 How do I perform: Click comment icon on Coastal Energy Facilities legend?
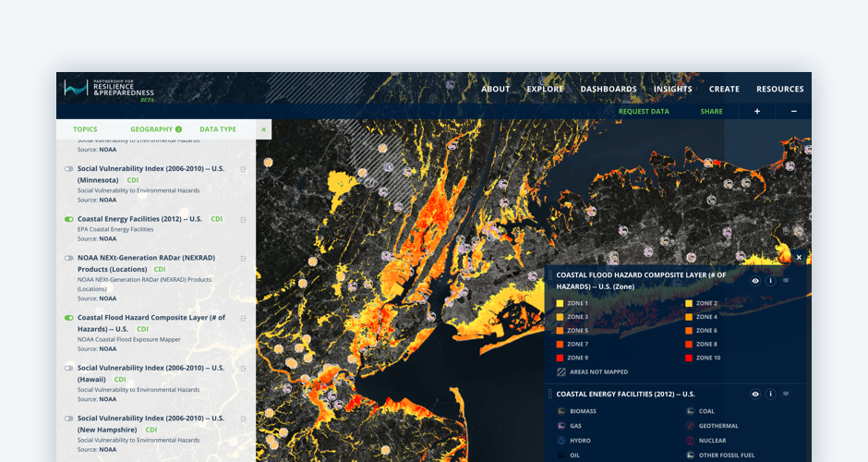786,394
